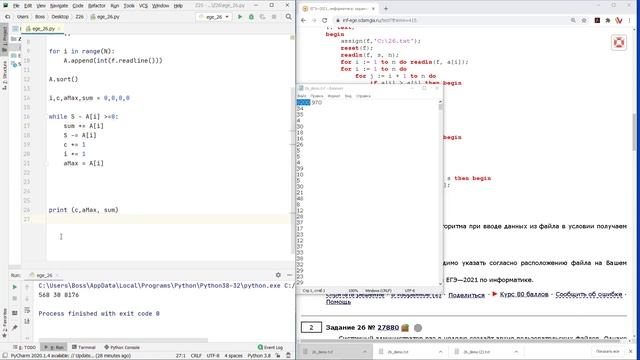Open Search Everywhere magnifier in PyCharm

(x=289, y=17)
